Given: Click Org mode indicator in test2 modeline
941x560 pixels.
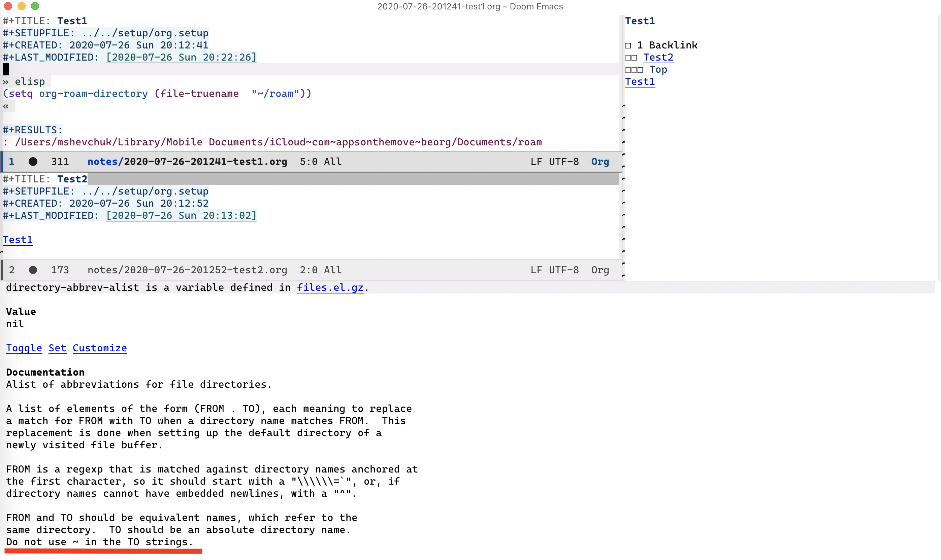Looking at the screenshot, I should 600,270.
